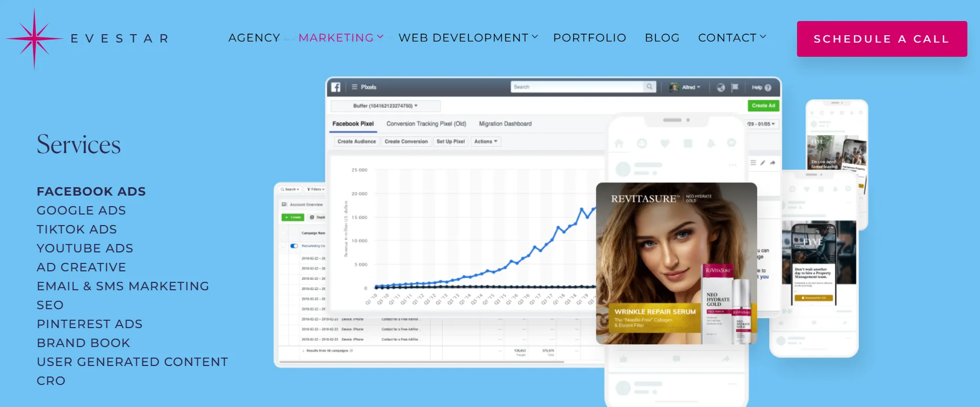Click the small green Create button
Viewport: 980px width, 407px height.
coord(293,217)
